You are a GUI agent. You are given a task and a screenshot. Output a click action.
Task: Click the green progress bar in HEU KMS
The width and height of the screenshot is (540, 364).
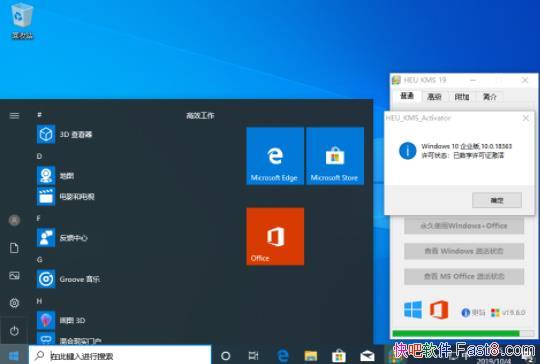pos(463,333)
